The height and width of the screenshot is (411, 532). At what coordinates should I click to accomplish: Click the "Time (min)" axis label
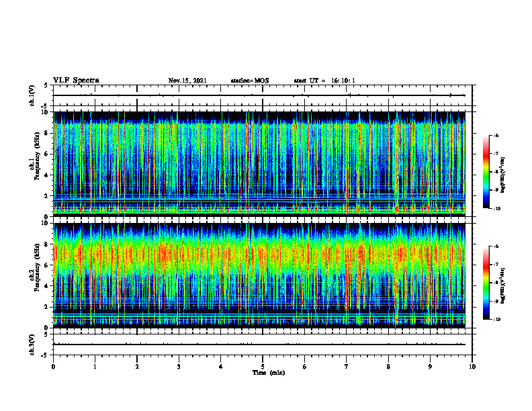point(269,373)
